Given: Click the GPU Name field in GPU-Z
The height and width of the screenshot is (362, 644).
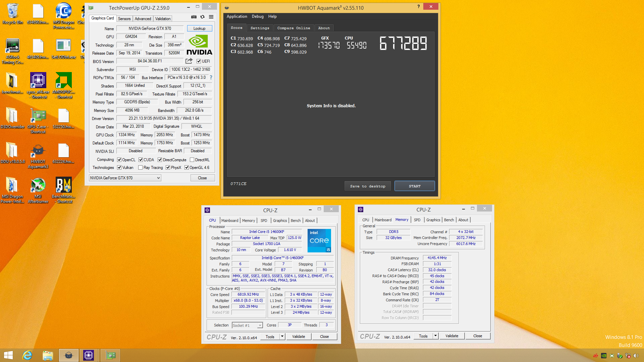Looking at the screenshot, I should (150, 28).
